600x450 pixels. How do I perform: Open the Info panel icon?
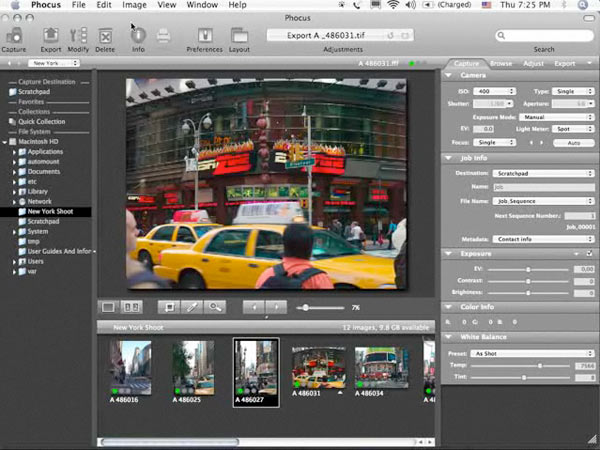(x=138, y=35)
